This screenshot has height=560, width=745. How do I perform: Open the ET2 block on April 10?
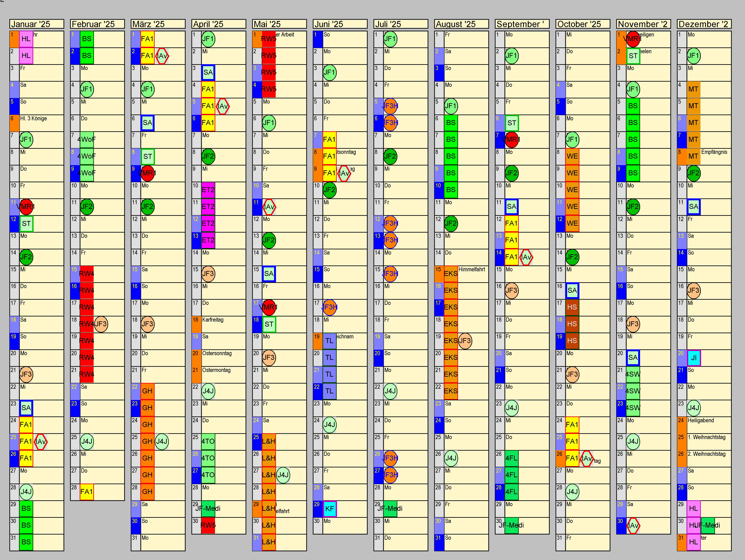(208, 190)
